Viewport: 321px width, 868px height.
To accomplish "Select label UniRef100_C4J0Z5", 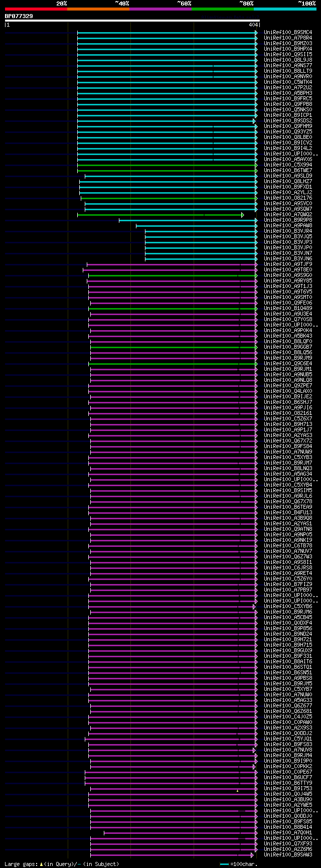I will (288, 717).
